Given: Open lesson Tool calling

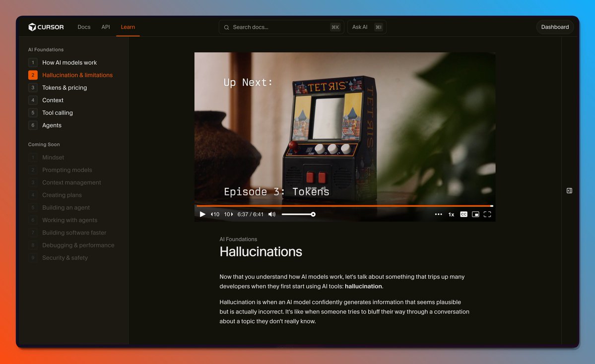Looking at the screenshot, I should click(57, 113).
